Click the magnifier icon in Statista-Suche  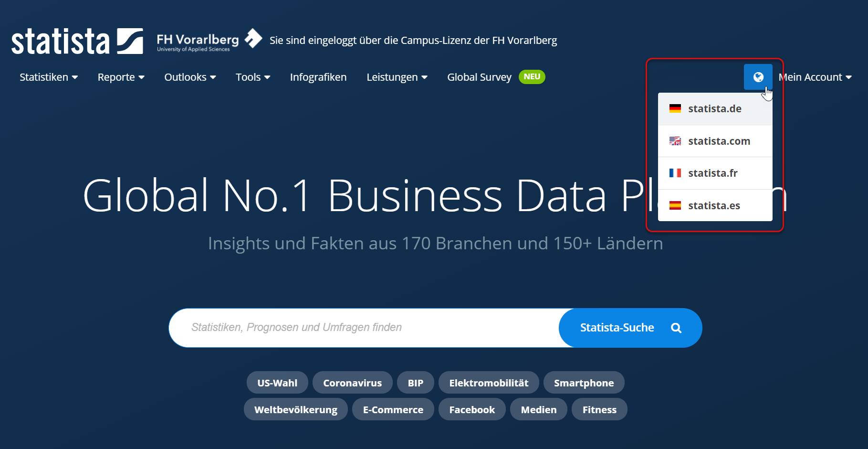(676, 328)
